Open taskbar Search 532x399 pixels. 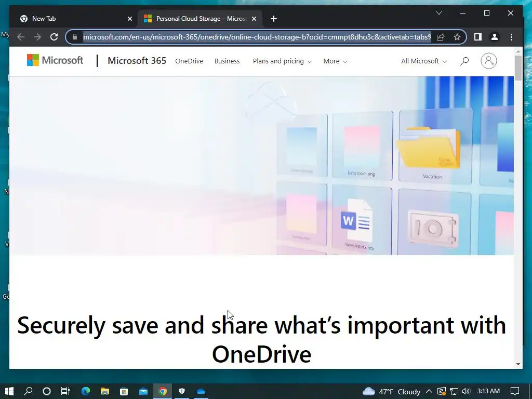28,391
